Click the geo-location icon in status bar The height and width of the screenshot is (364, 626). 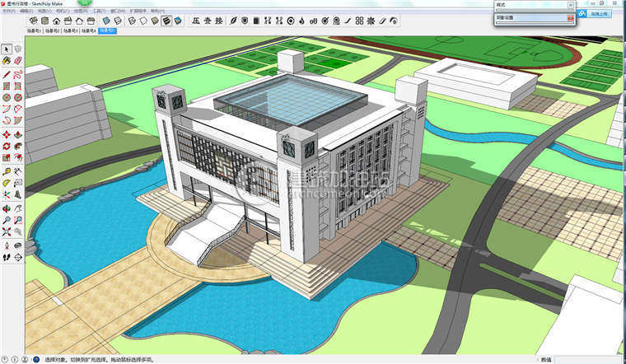pos(5,359)
